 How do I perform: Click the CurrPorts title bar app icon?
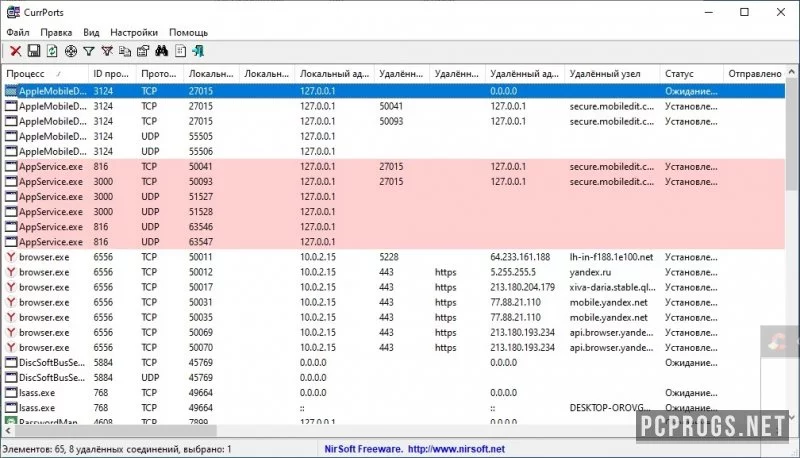point(13,12)
